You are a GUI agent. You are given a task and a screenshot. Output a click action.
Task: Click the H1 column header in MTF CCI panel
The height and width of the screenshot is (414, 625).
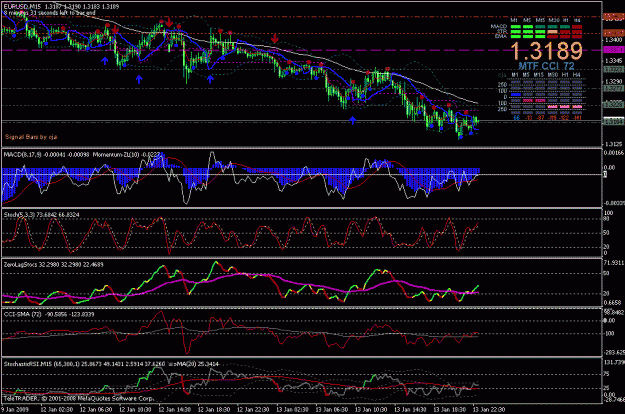pyautogui.click(x=565, y=75)
